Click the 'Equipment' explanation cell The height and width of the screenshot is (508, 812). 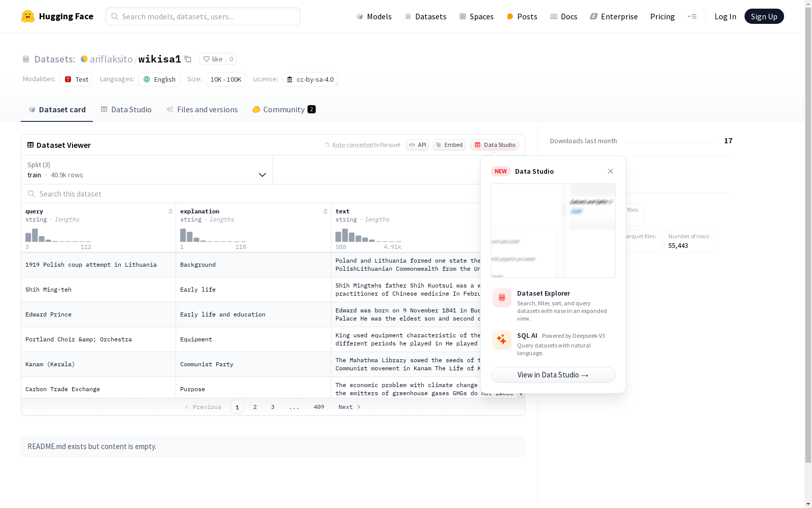253,339
